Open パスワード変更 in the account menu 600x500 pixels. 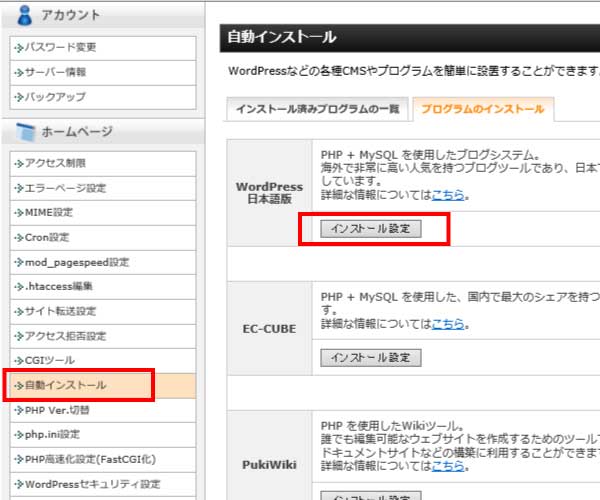click(x=103, y=48)
